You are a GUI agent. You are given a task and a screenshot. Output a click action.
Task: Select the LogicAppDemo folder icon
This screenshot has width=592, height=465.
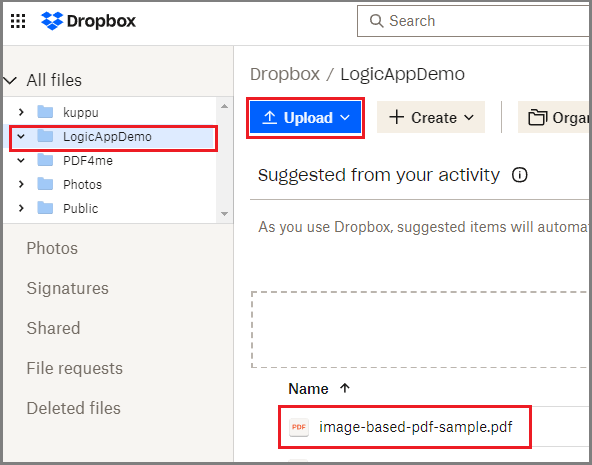tap(45, 136)
